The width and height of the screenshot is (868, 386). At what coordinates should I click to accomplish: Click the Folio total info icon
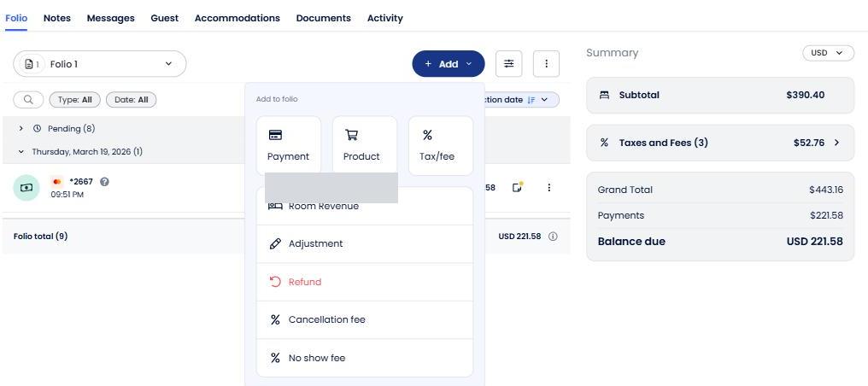(x=553, y=237)
